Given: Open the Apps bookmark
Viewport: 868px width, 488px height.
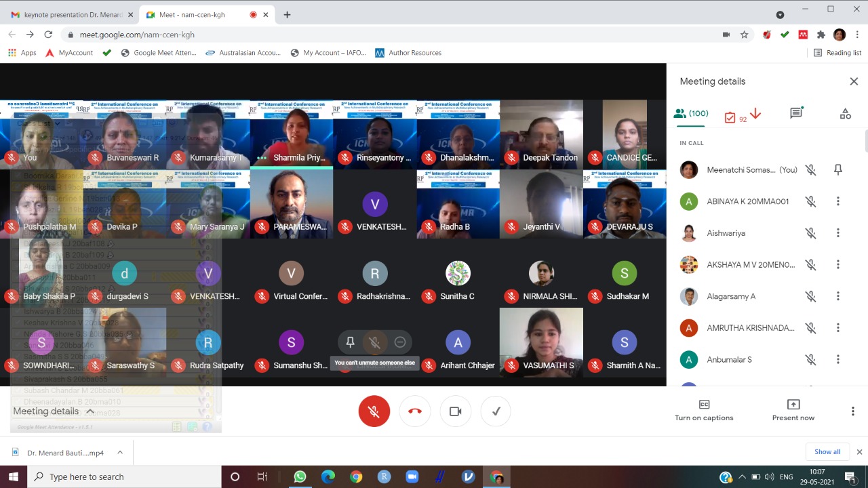Looking at the screenshot, I should 22,53.
